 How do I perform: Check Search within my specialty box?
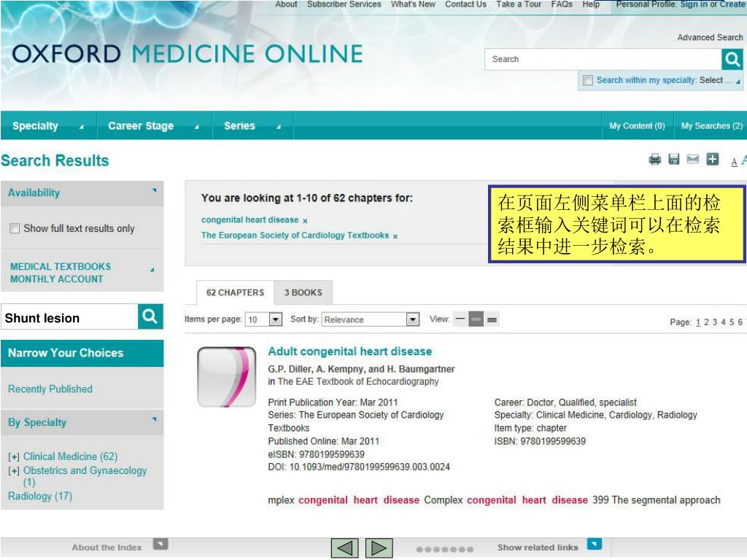pyautogui.click(x=588, y=80)
